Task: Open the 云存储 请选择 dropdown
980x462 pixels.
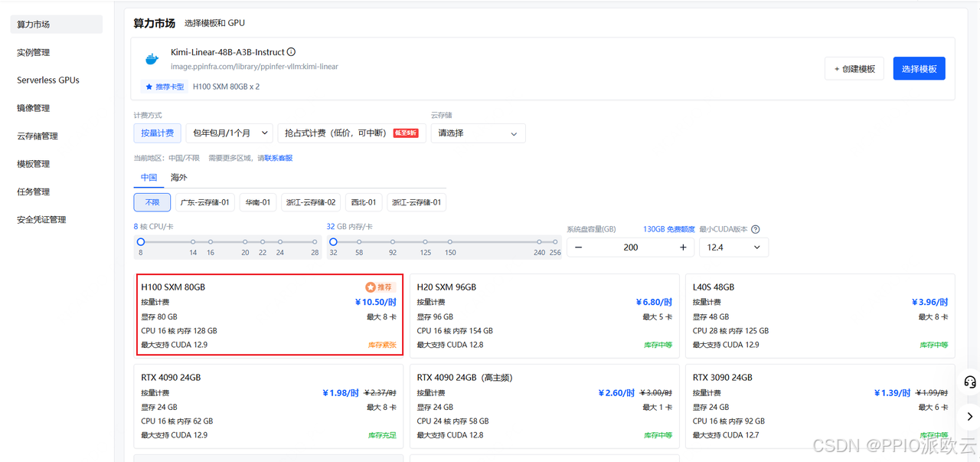Action: [478, 133]
